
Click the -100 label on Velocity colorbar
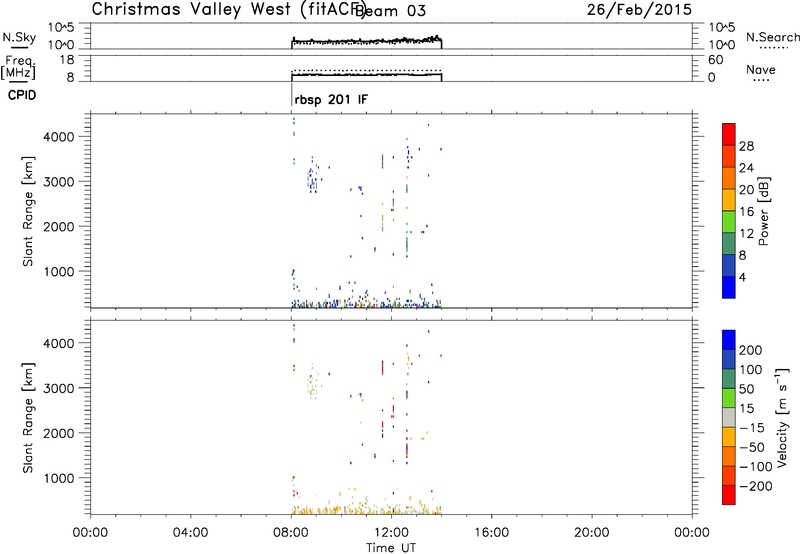(756, 467)
